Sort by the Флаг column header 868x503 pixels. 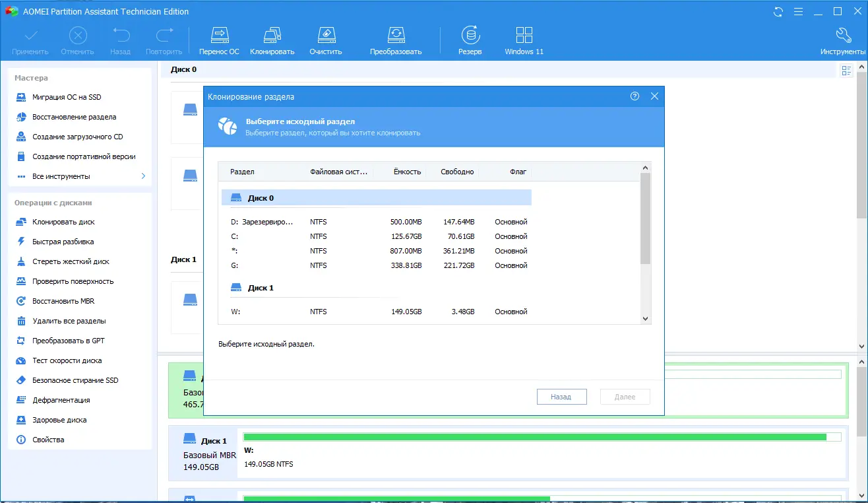tap(518, 172)
